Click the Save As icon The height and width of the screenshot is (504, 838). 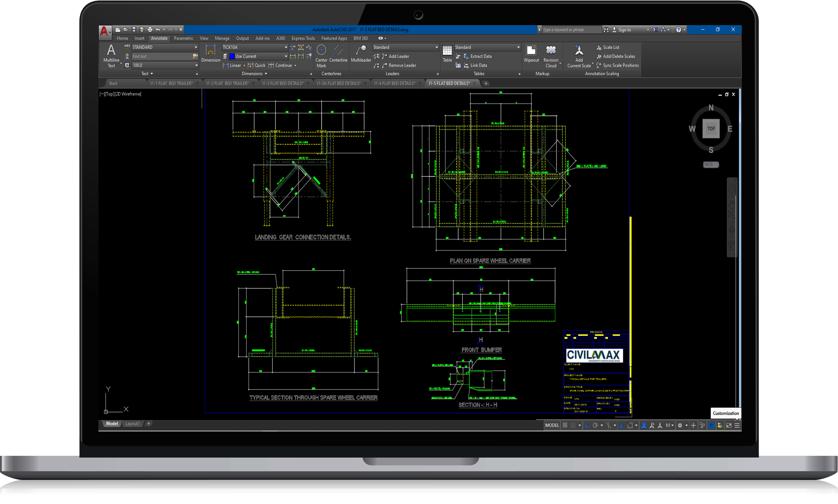point(142,30)
